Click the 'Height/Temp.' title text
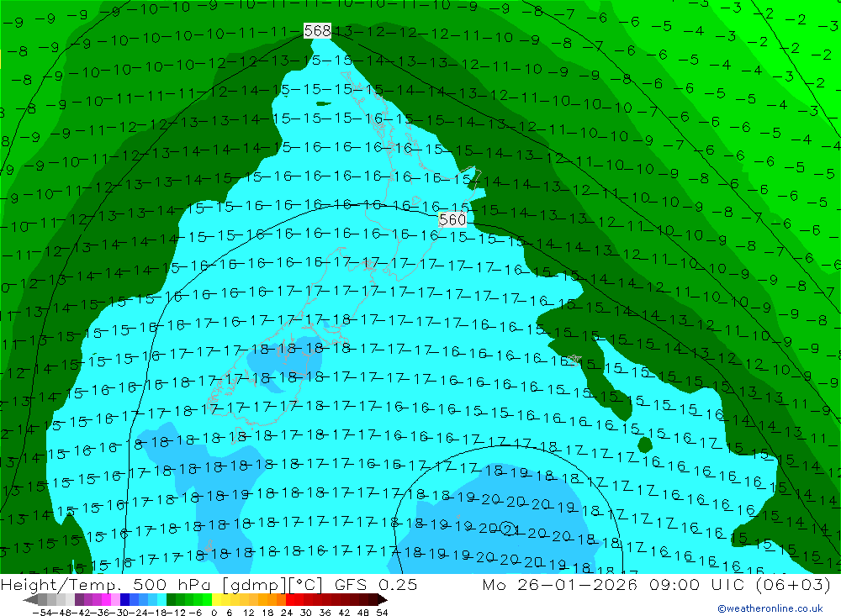 pyautogui.click(x=61, y=584)
